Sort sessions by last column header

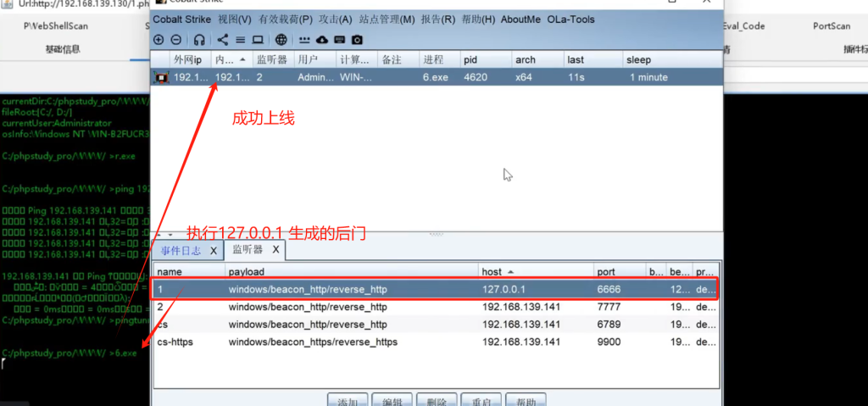click(593, 59)
